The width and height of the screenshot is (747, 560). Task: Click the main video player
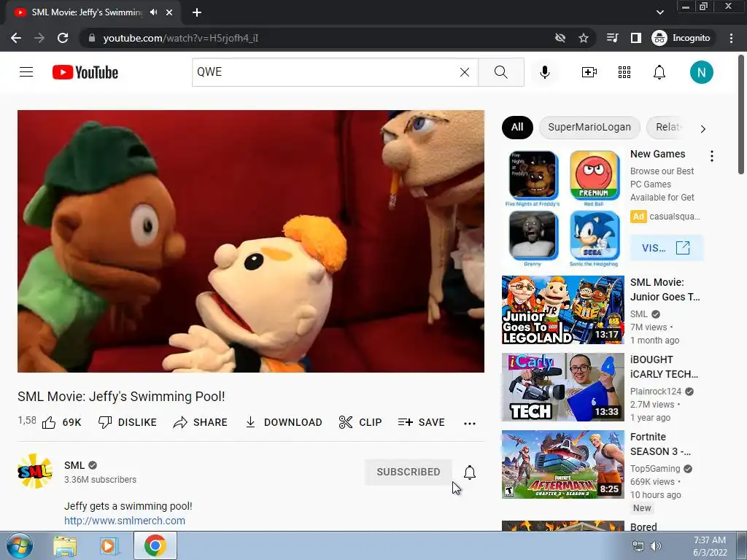pyautogui.click(x=251, y=241)
